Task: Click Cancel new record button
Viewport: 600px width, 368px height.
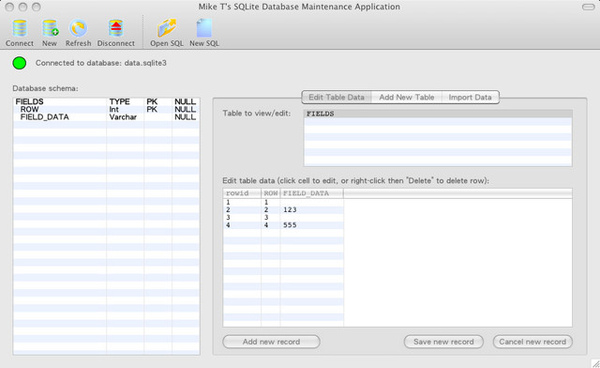Action: 533,342
